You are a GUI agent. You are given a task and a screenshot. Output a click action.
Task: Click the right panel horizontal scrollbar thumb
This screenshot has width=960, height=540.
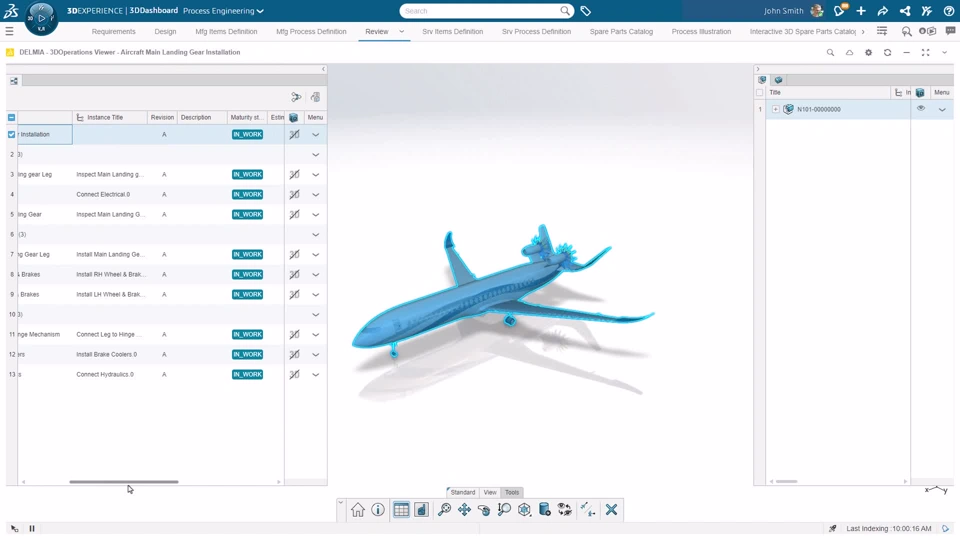[x=787, y=482]
